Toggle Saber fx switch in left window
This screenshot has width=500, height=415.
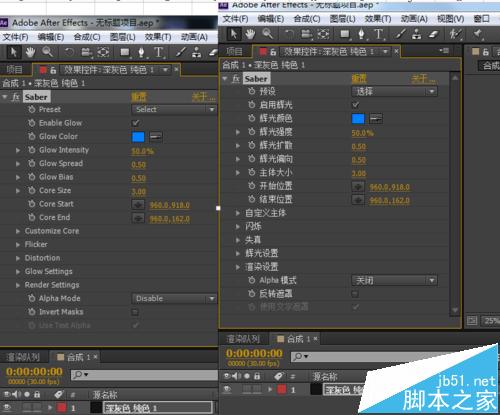pyautogui.click(x=15, y=97)
